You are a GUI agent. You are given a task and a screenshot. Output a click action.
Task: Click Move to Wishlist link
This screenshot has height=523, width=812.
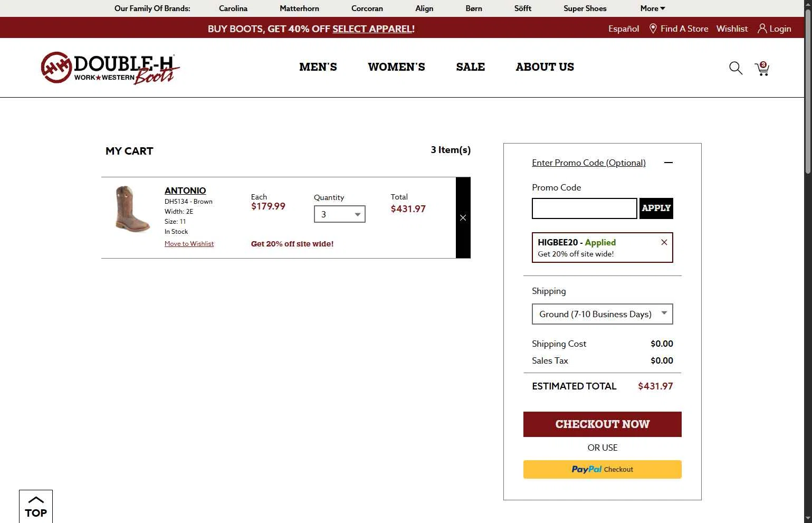pyautogui.click(x=189, y=244)
